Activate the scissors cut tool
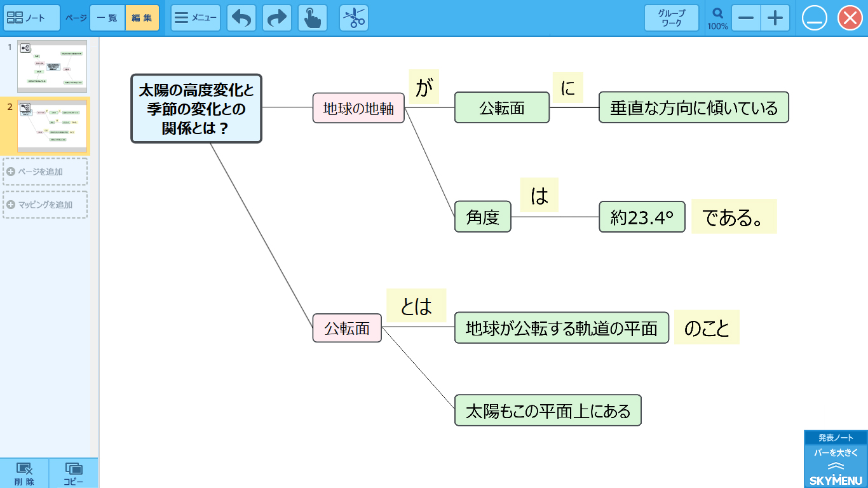 coord(354,18)
